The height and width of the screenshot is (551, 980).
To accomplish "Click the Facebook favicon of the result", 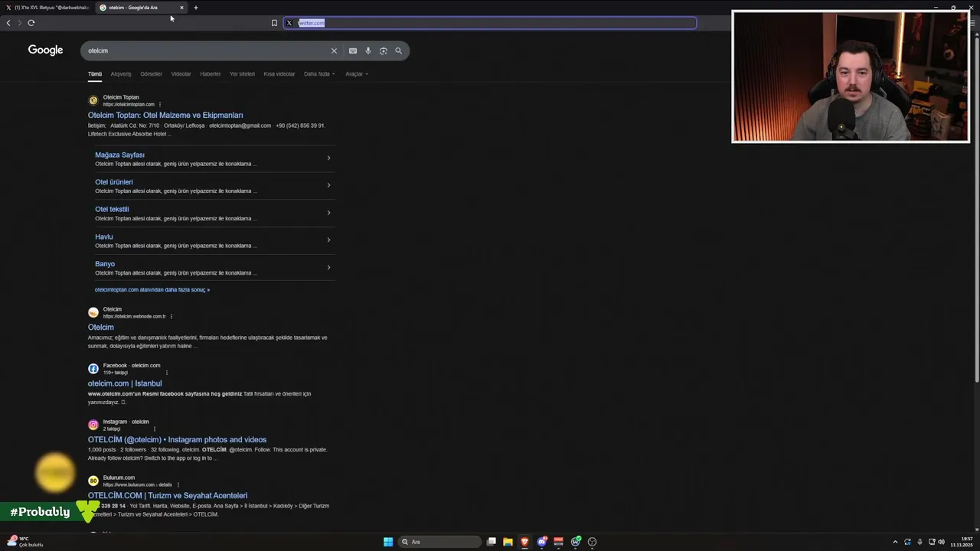I will tap(93, 369).
